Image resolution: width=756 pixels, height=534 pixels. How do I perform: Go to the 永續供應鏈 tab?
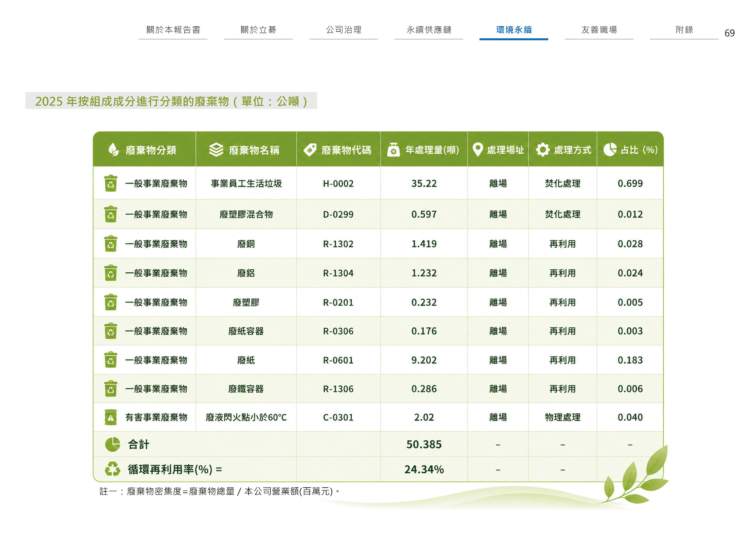click(429, 30)
